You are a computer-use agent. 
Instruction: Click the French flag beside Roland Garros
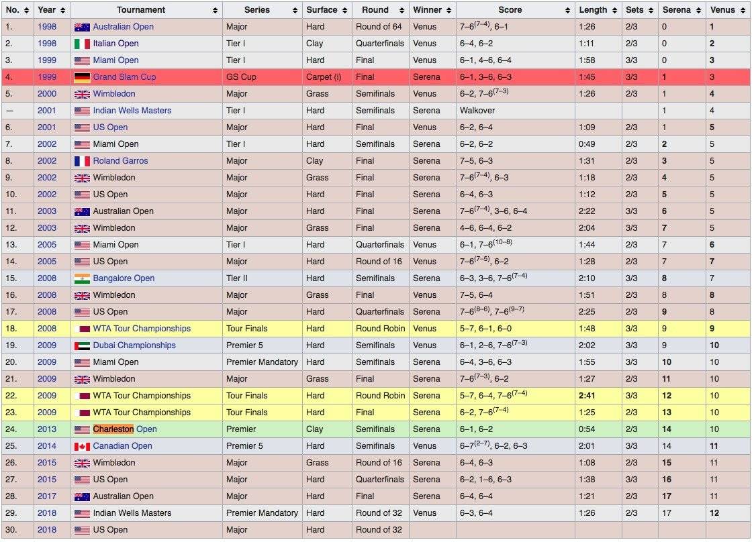coord(82,162)
